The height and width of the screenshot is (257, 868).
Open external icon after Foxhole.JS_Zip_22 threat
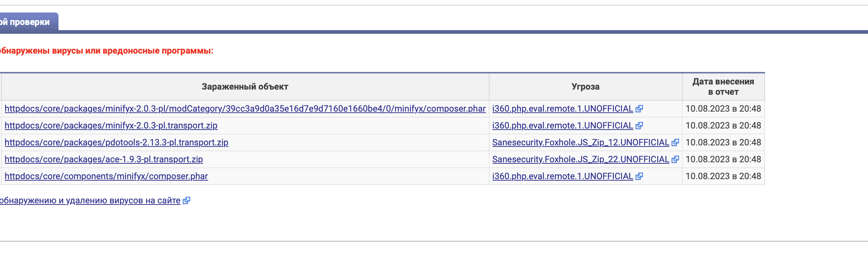[x=675, y=159]
